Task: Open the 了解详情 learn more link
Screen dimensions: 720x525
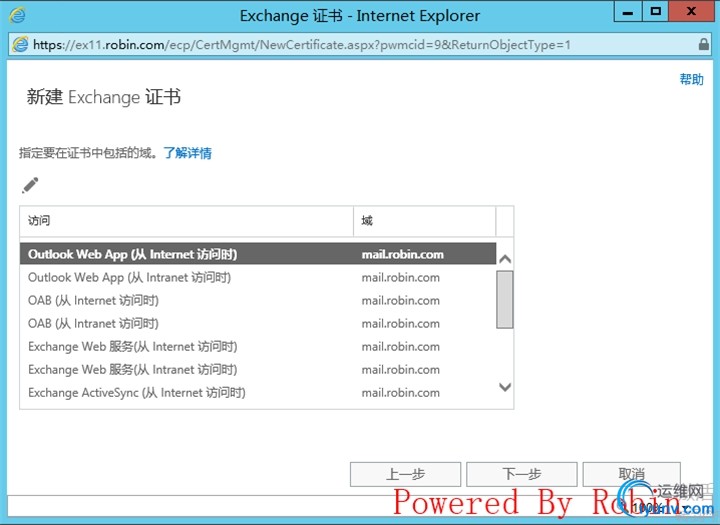Action: click(x=187, y=152)
